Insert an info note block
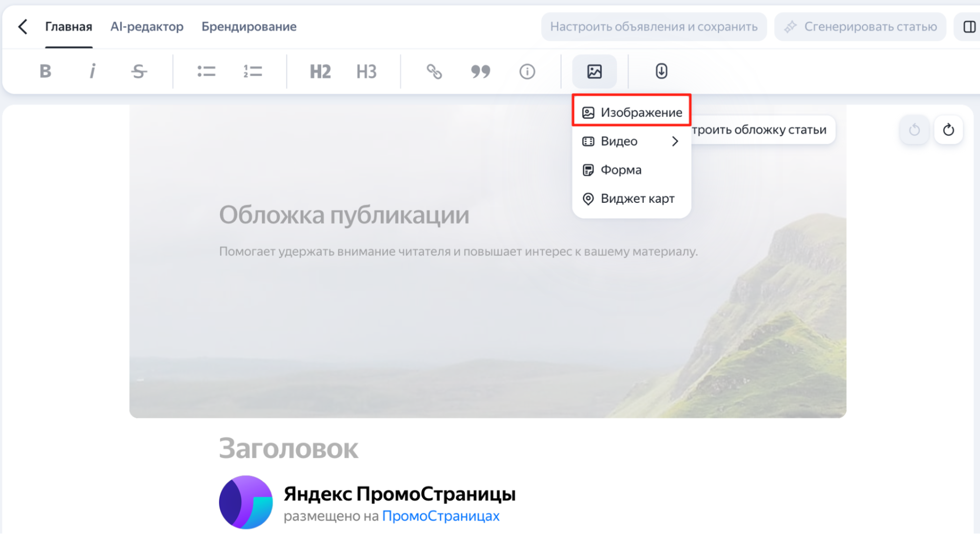 pos(527,72)
